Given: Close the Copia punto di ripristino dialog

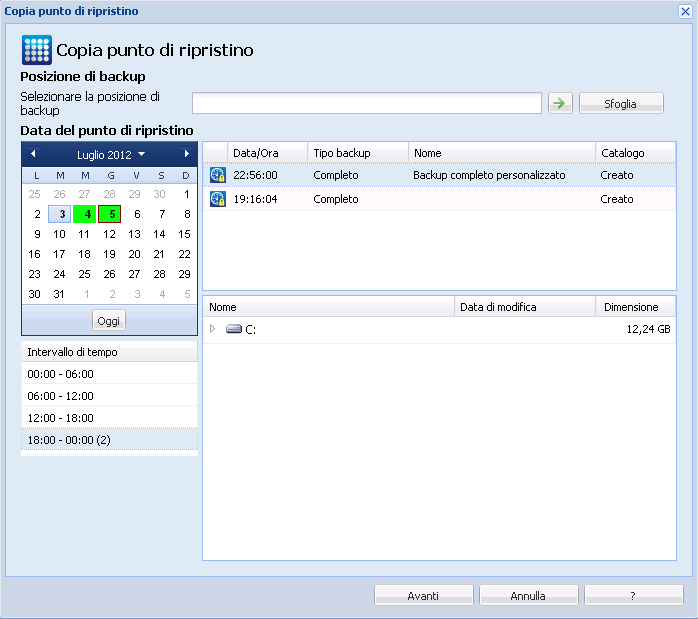Looking at the screenshot, I should coord(685,11).
